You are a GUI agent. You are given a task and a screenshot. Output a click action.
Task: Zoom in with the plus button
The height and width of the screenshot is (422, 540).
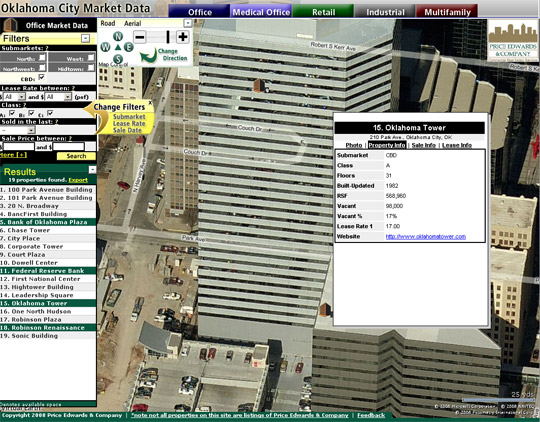click(x=183, y=37)
